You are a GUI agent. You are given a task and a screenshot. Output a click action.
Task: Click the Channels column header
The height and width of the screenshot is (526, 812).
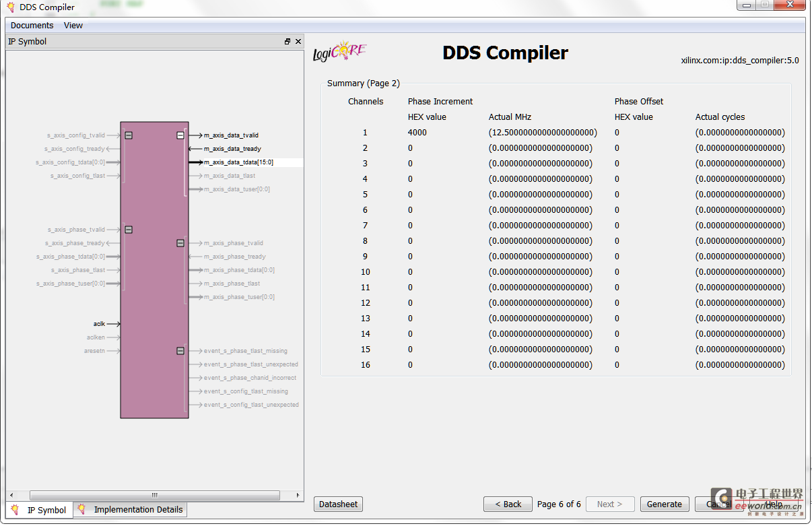(366, 102)
